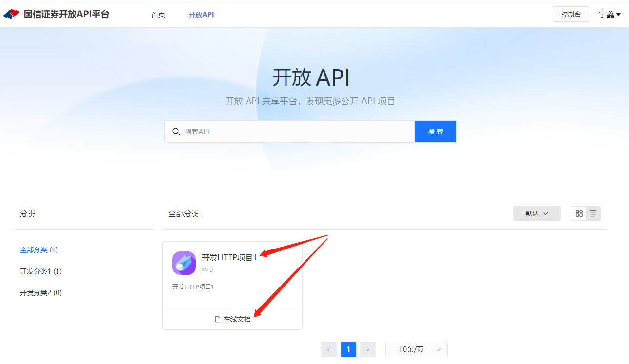This screenshot has height=364, width=629.
Task: Open the 开发HTTP项目1 project title
Action: tap(229, 258)
